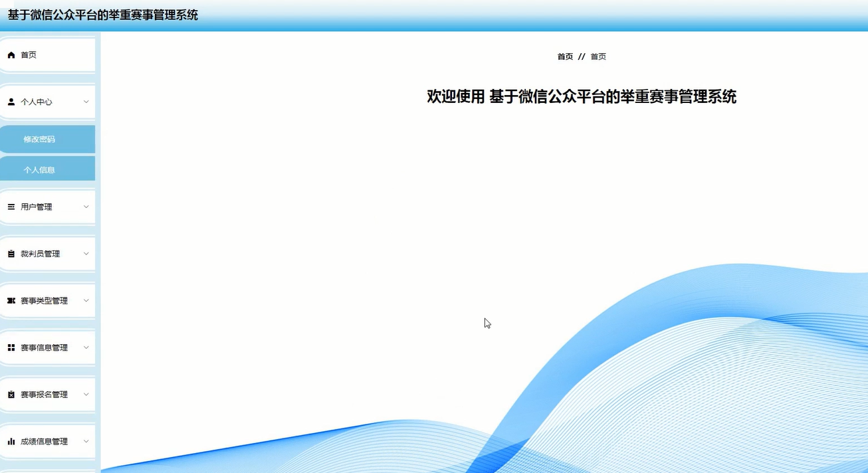Expand the 用户管理 chevron
Viewport: 868px width, 473px height.
click(x=86, y=207)
